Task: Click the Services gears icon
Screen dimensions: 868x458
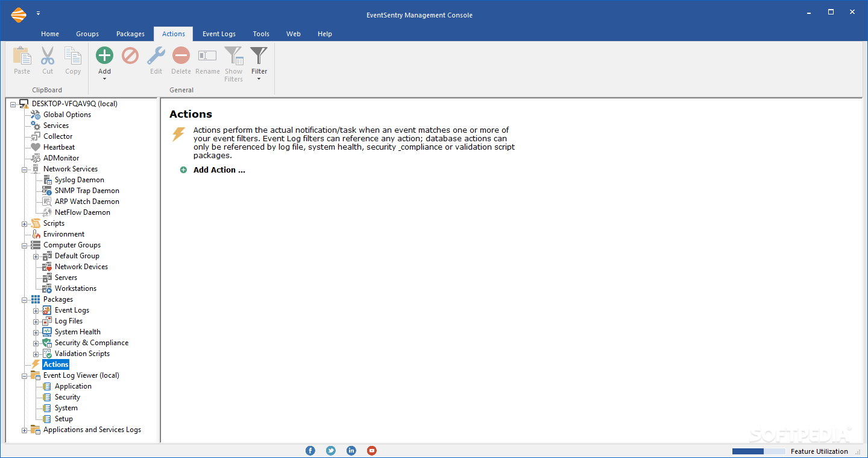Action: [36, 126]
